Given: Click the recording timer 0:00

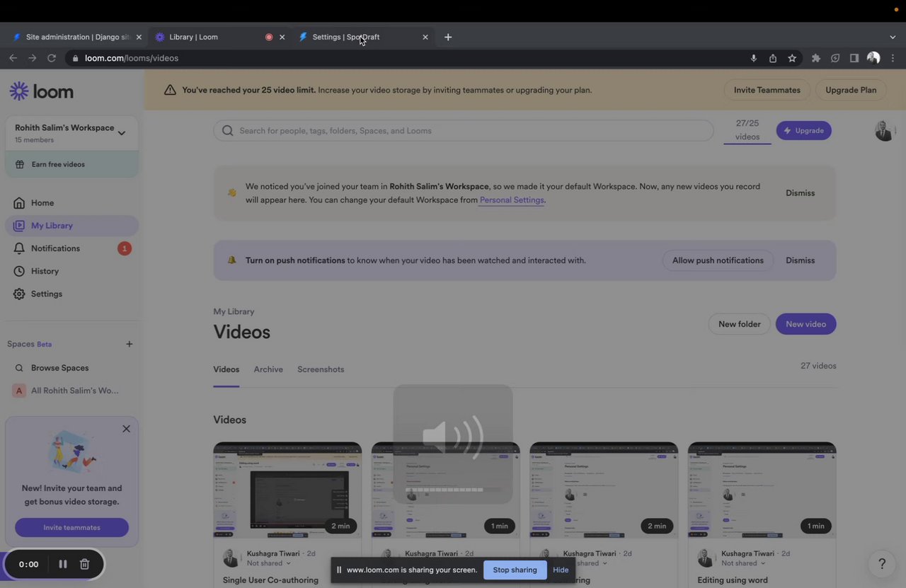Looking at the screenshot, I should (x=29, y=565).
